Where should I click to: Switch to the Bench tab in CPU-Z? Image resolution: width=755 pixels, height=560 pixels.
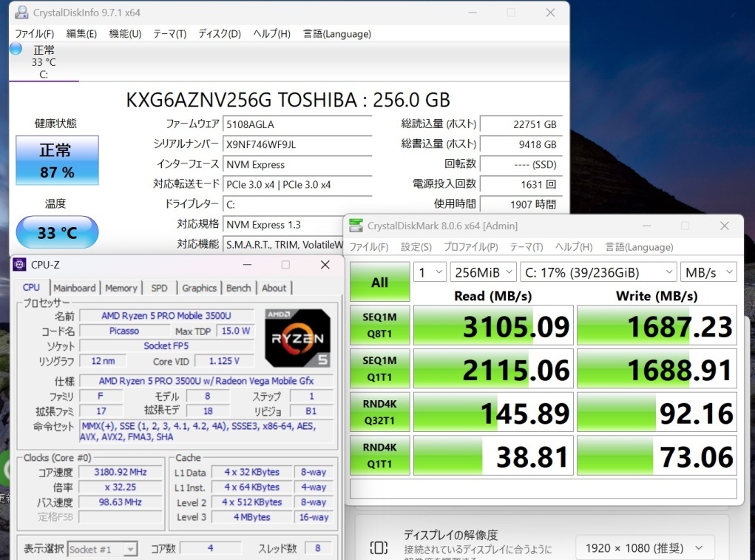[x=238, y=288]
